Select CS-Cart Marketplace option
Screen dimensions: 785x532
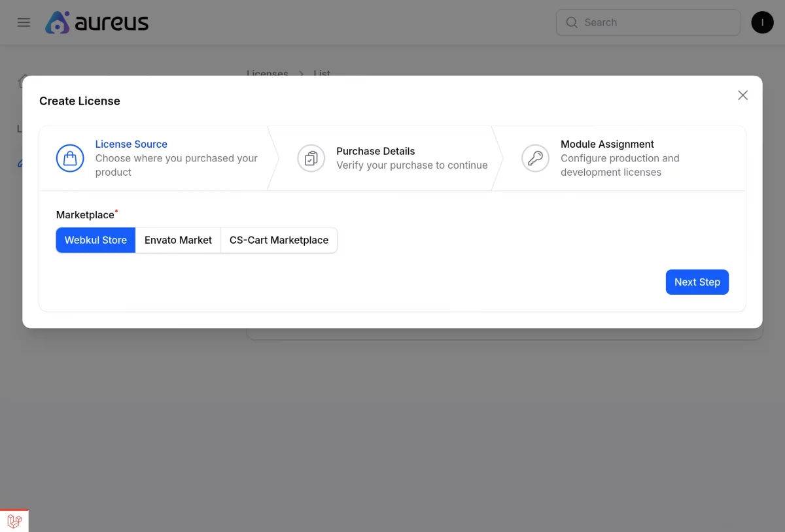pyautogui.click(x=279, y=240)
